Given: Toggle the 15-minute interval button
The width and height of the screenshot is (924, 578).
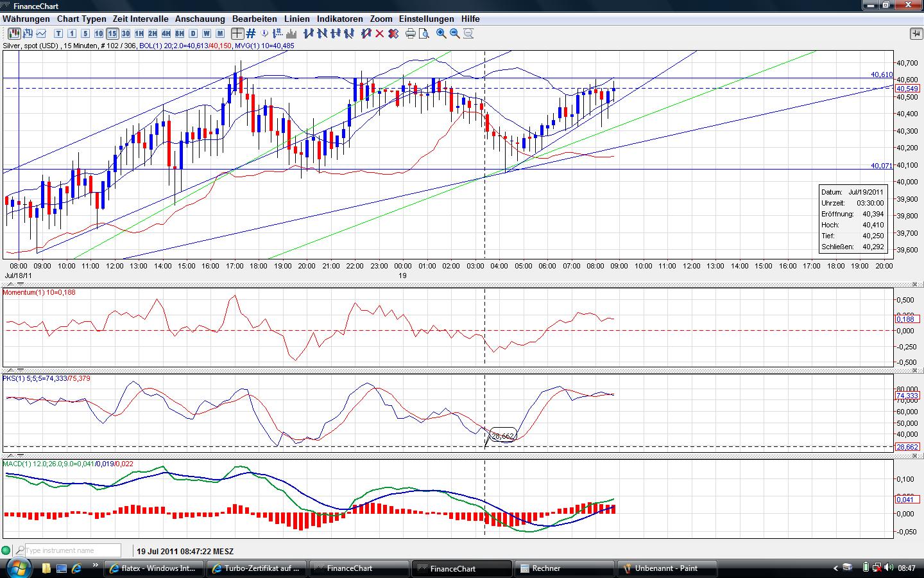Looking at the screenshot, I should pyautogui.click(x=112, y=33).
